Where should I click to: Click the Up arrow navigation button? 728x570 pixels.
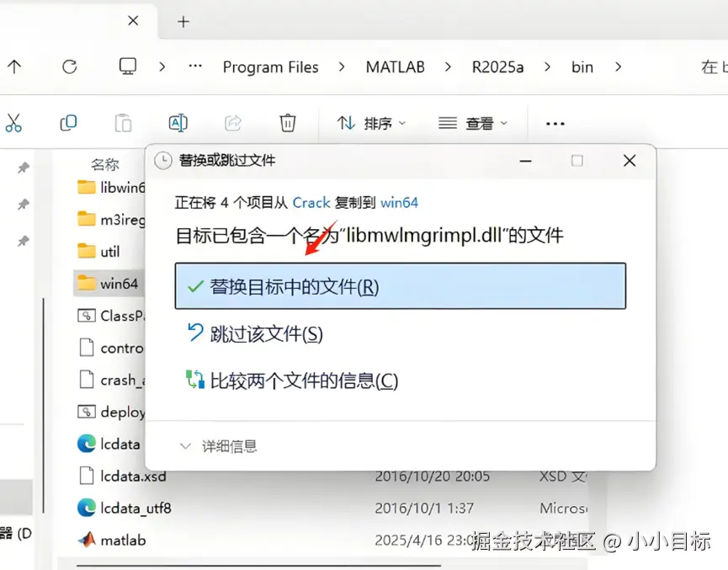tap(14, 67)
